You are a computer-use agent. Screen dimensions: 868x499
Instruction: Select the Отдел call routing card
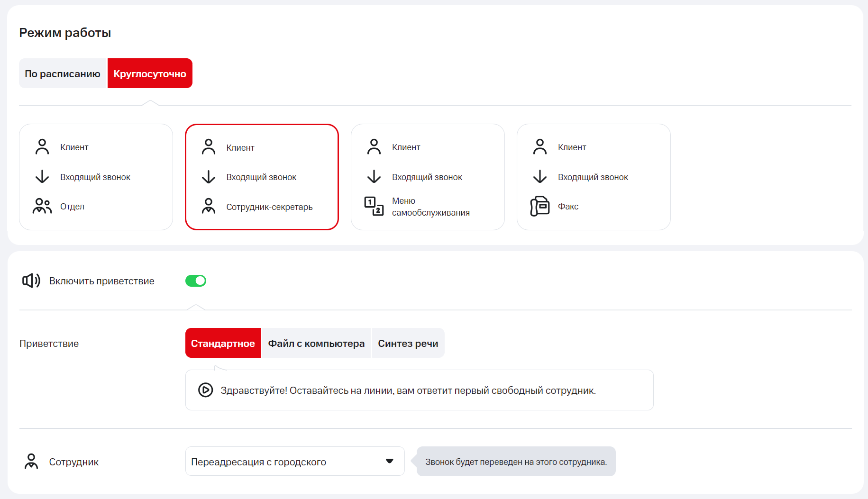pyautogui.click(x=96, y=177)
